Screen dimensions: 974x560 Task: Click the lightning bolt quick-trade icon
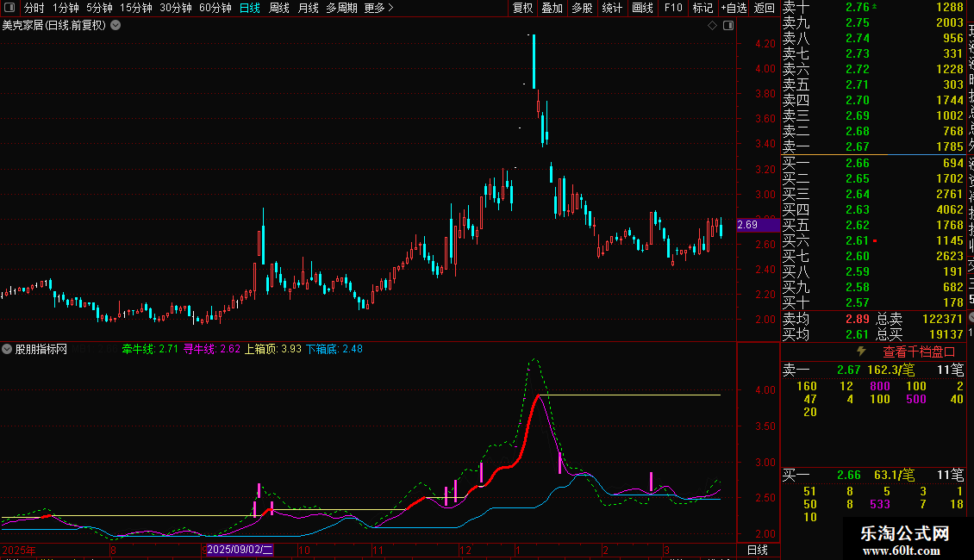tap(861, 352)
